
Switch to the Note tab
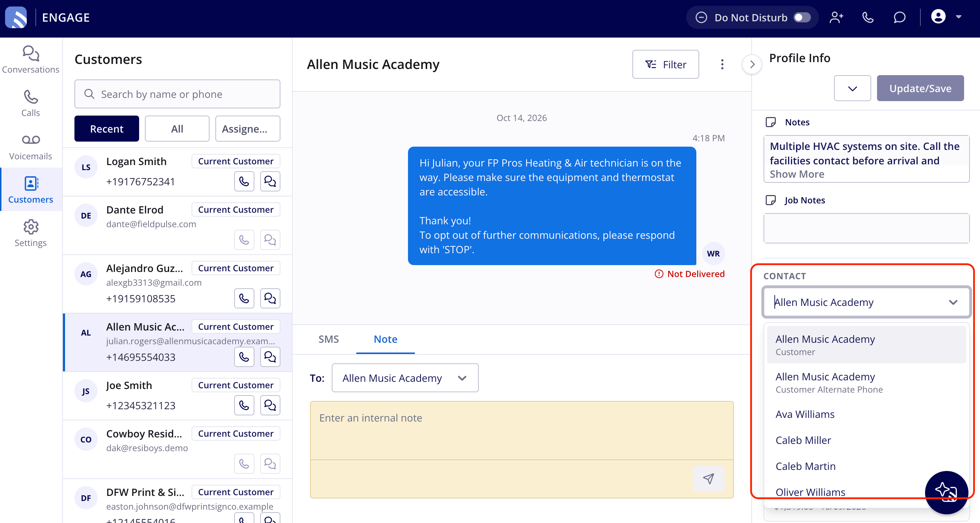pos(385,339)
